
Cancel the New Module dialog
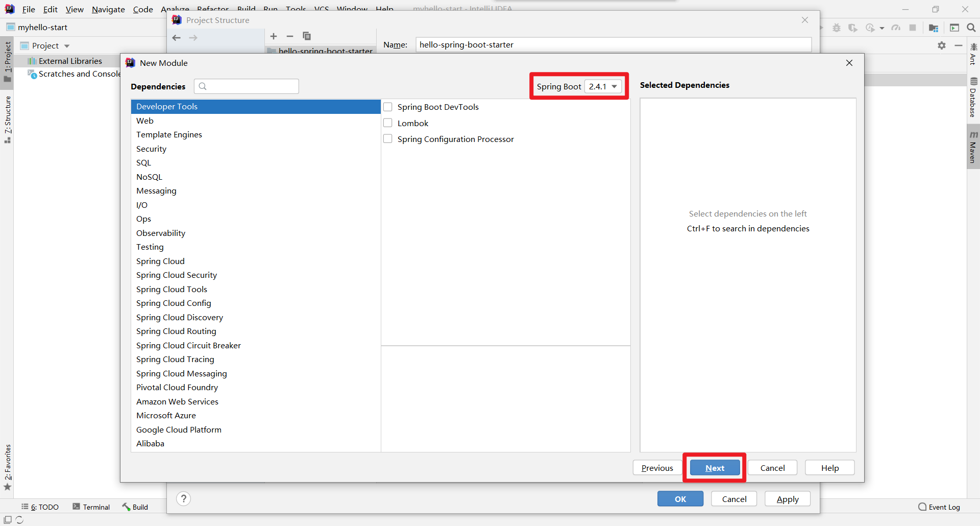click(772, 468)
